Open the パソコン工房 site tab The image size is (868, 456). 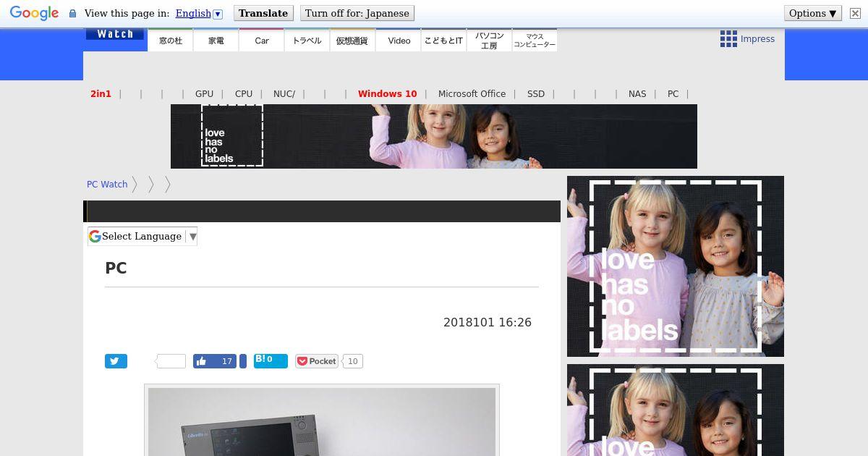pyautogui.click(x=489, y=41)
